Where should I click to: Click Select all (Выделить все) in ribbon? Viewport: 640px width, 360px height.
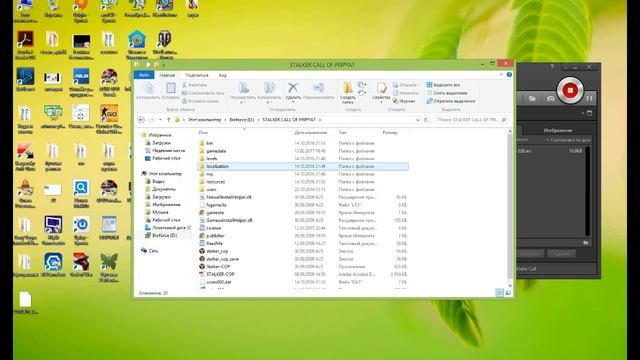[443, 85]
